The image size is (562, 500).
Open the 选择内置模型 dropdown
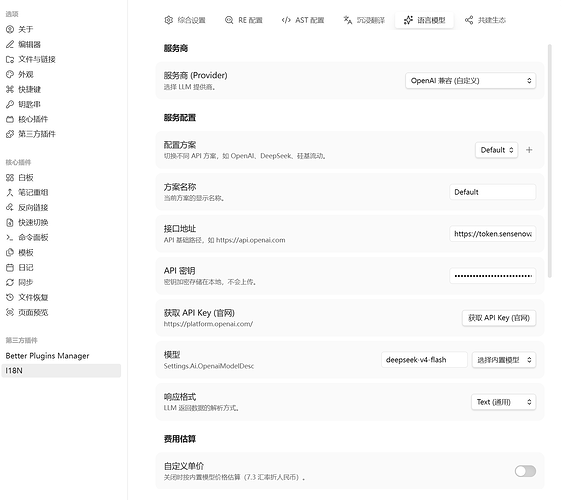coord(504,360)
